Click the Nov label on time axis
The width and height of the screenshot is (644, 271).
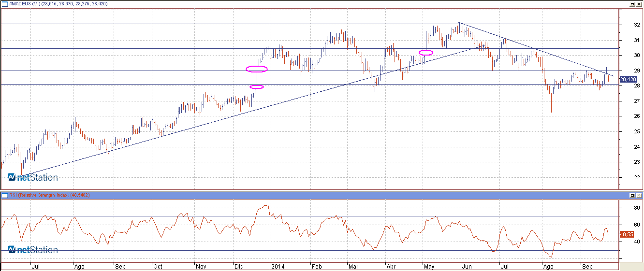201,266
